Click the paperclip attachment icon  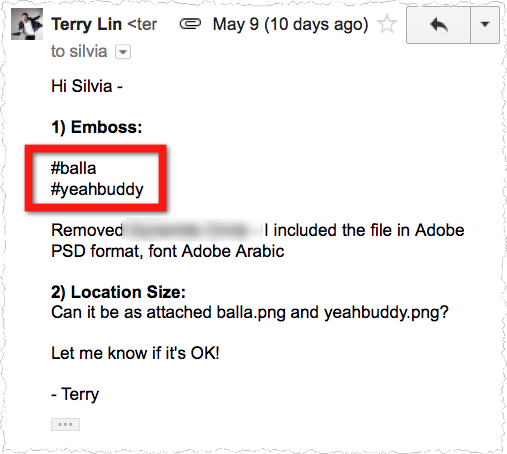tap(190, 24)
